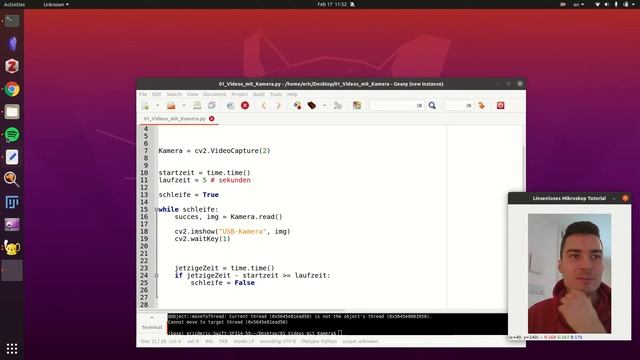Screen dimensions: 640x360
Task: Open the Tools menu
Action: (x=276, y=94)
